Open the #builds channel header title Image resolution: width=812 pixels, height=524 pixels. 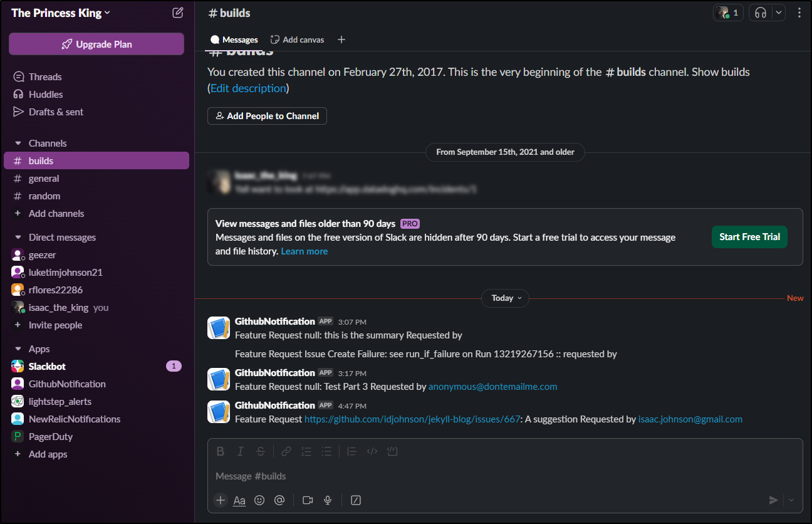coord(229,13)
